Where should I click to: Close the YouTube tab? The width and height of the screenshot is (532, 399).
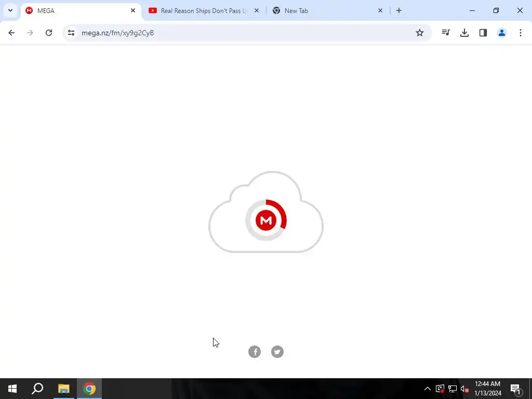(257, 10)
